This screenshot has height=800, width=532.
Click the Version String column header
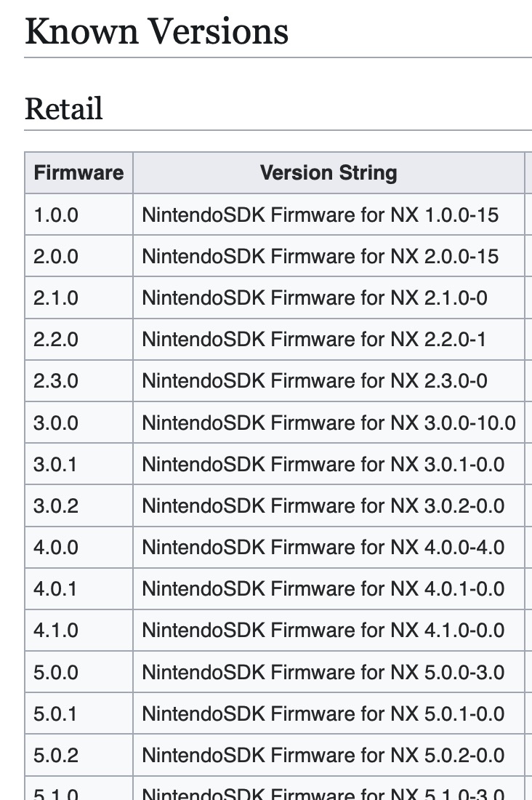click(x=329, y=173)
